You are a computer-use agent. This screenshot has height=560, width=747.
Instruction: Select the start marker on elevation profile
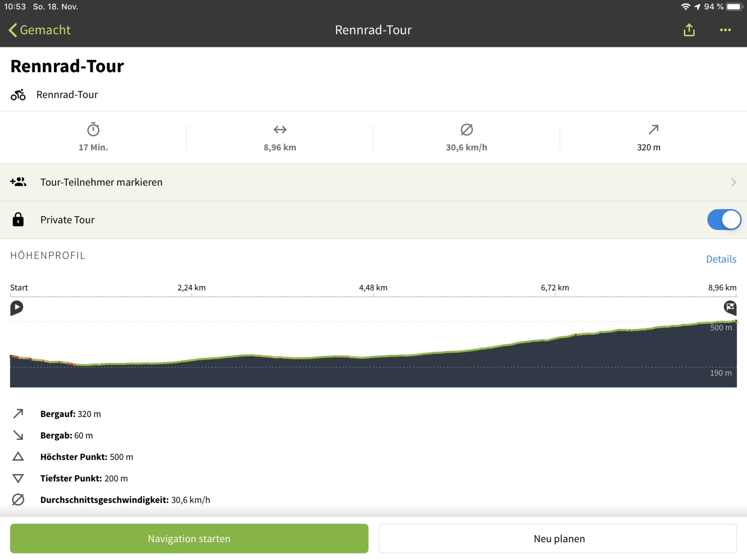click(16, 308)
